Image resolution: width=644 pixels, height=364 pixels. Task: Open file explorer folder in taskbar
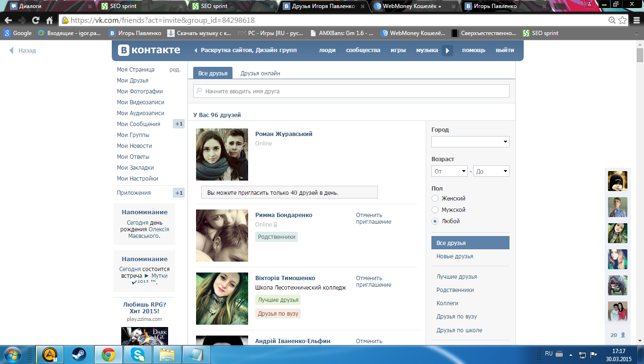pyautogui.click(x=167, y=354)
